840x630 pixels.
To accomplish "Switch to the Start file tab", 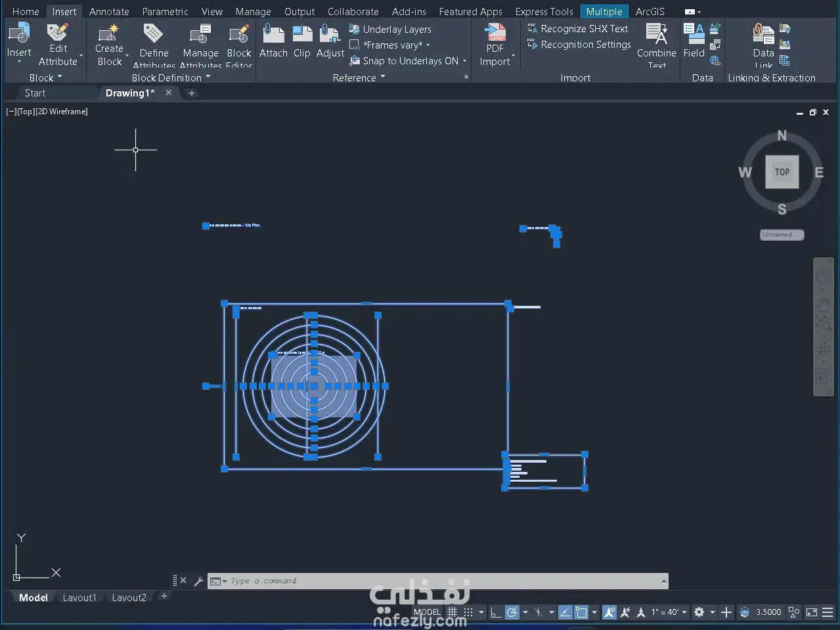I will pyautogui.click(x=35, y=93).
